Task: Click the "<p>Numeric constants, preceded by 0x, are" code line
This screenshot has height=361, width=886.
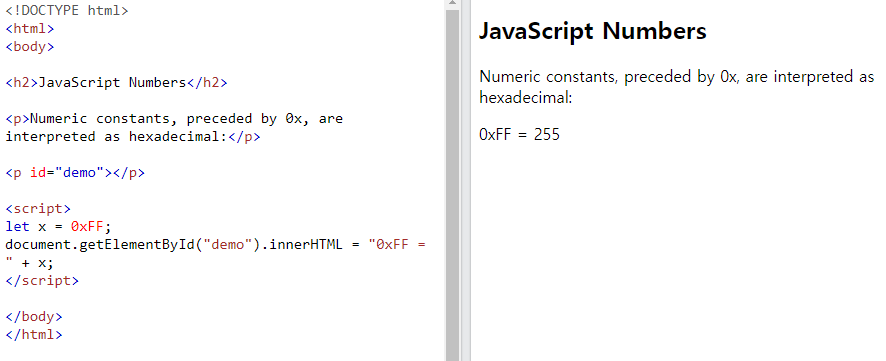Action: click(174, 119)
